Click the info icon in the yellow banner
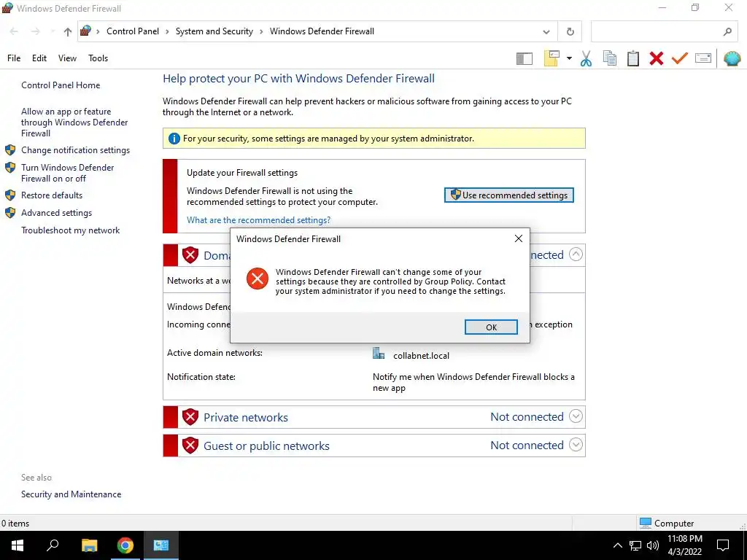Screen dimensions: 747x560 [x=174, y=139]
